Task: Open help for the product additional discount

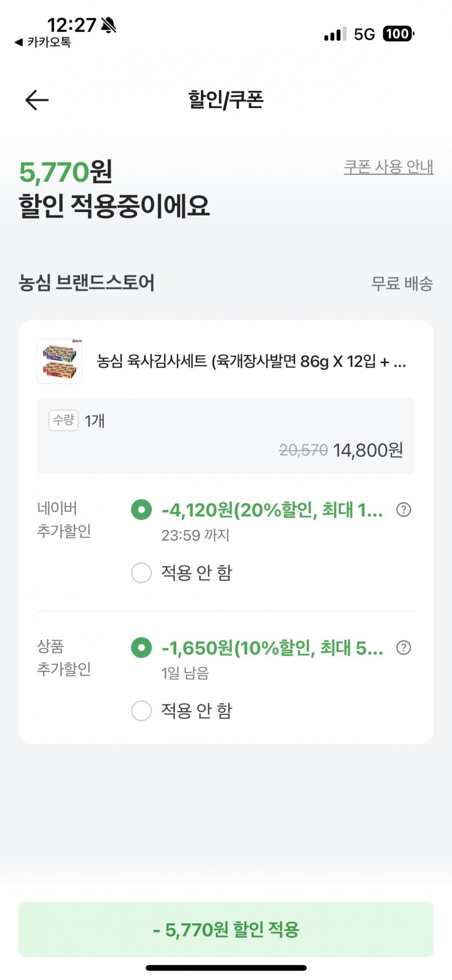Action: point(403,648)
